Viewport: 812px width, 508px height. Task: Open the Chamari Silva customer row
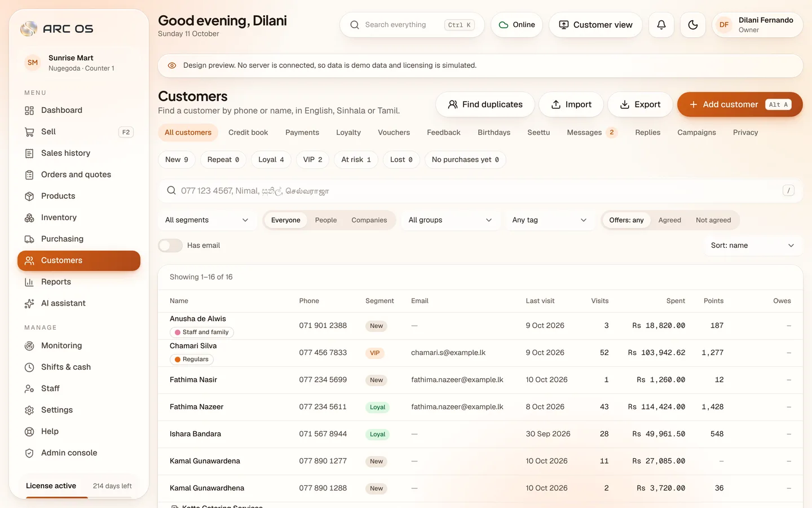pos(480,353)
